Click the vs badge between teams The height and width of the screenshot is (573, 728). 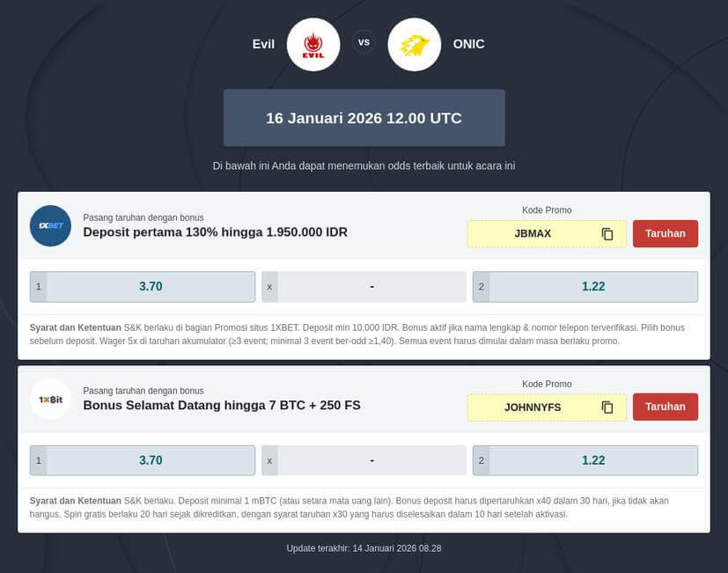coord(364,42)
